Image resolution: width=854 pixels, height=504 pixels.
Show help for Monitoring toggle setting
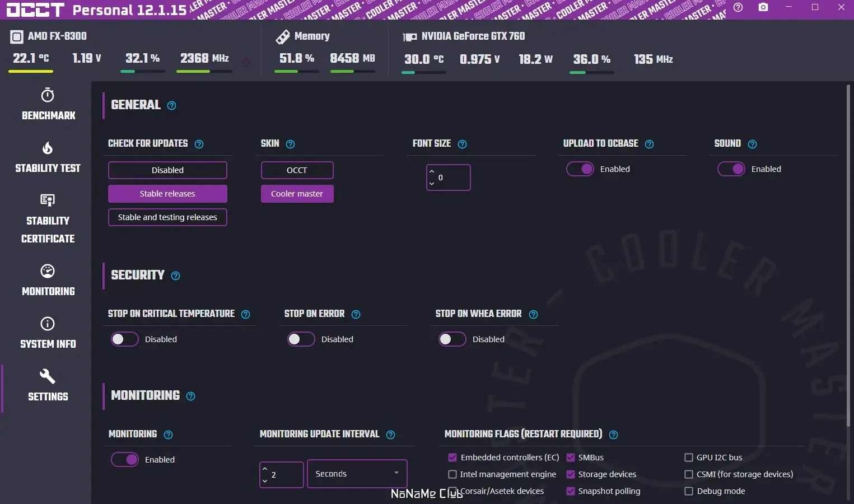(168, 435)
